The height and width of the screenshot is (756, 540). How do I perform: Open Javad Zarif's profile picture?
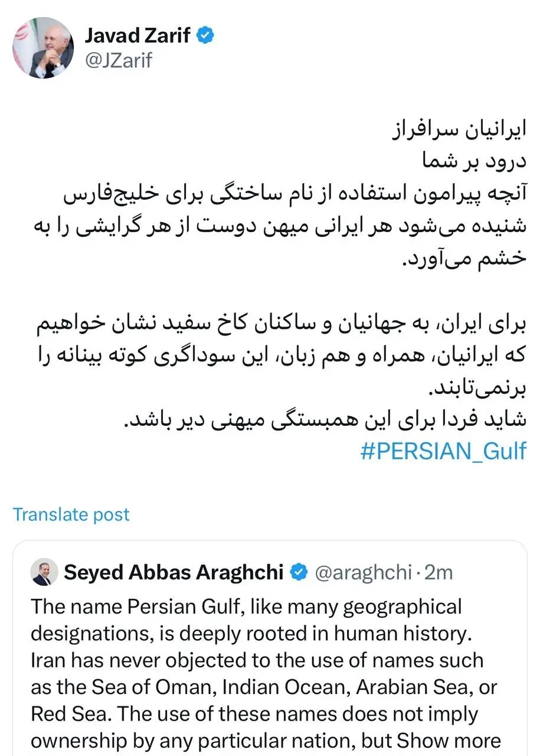pos(42,48)
